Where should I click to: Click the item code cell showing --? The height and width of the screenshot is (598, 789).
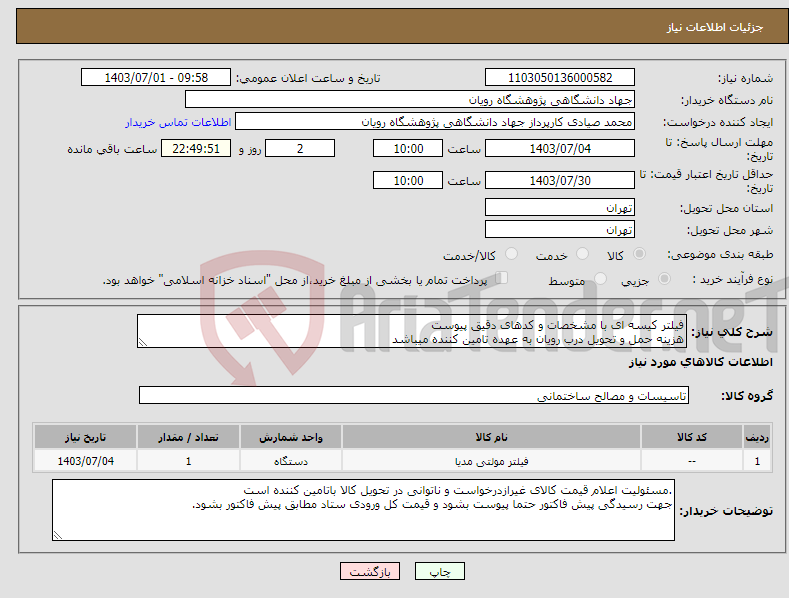[x=692, y=461]
